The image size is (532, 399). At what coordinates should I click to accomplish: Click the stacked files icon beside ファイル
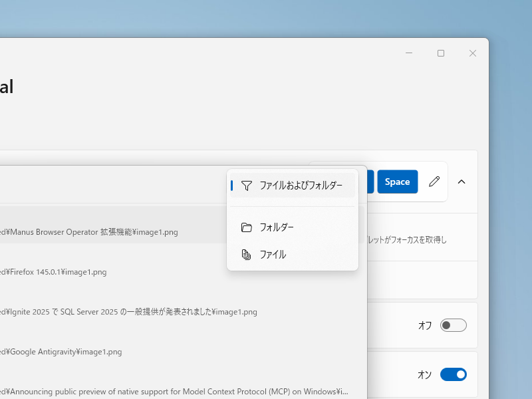247,254
